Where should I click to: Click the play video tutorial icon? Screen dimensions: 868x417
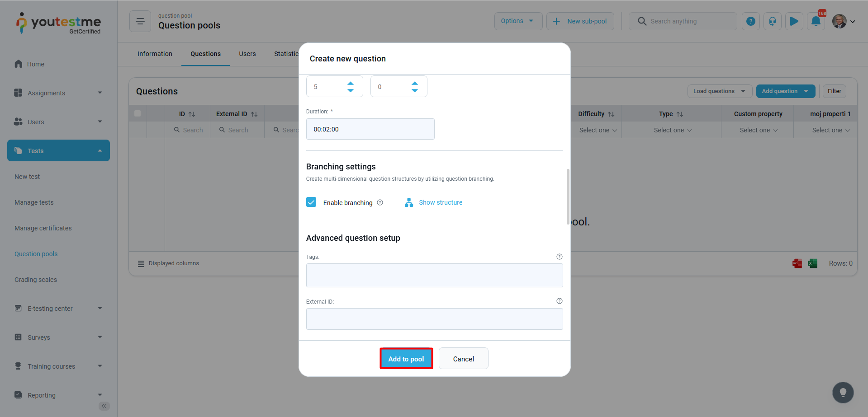(x=794, y=21)
